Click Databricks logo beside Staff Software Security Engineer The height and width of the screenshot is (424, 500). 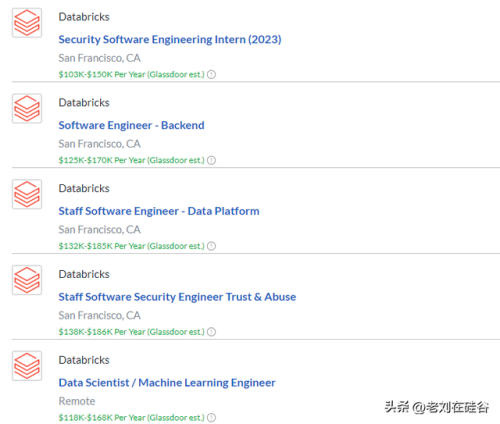pyautogui.click(x=27, y=280)
